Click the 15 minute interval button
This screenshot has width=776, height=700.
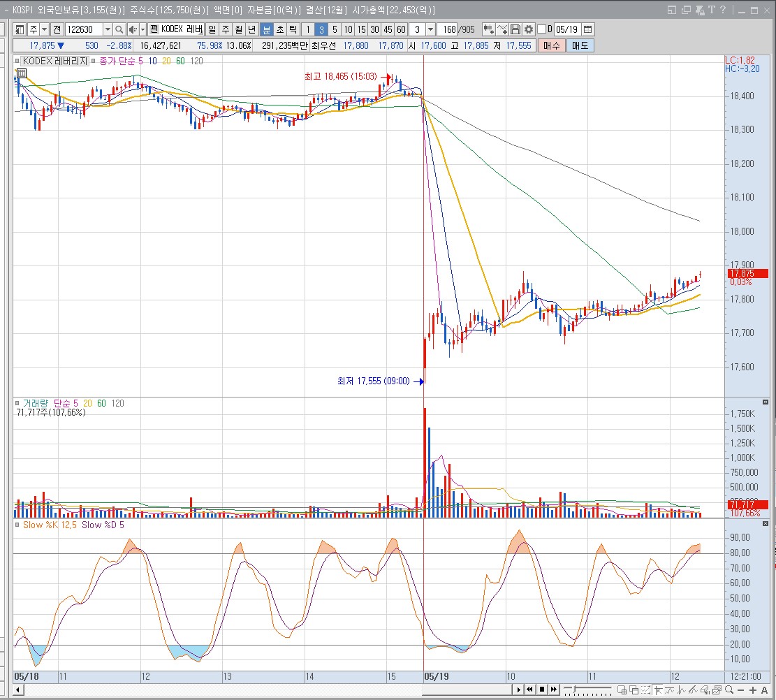pyautogui.click(x=361, y=30)
